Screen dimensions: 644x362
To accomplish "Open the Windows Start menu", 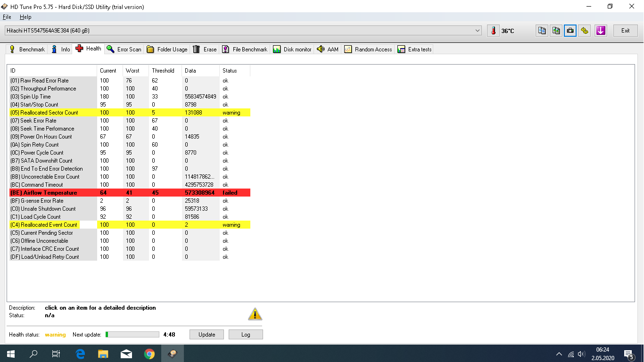I will pyautogui.click(x=11, y=353).
